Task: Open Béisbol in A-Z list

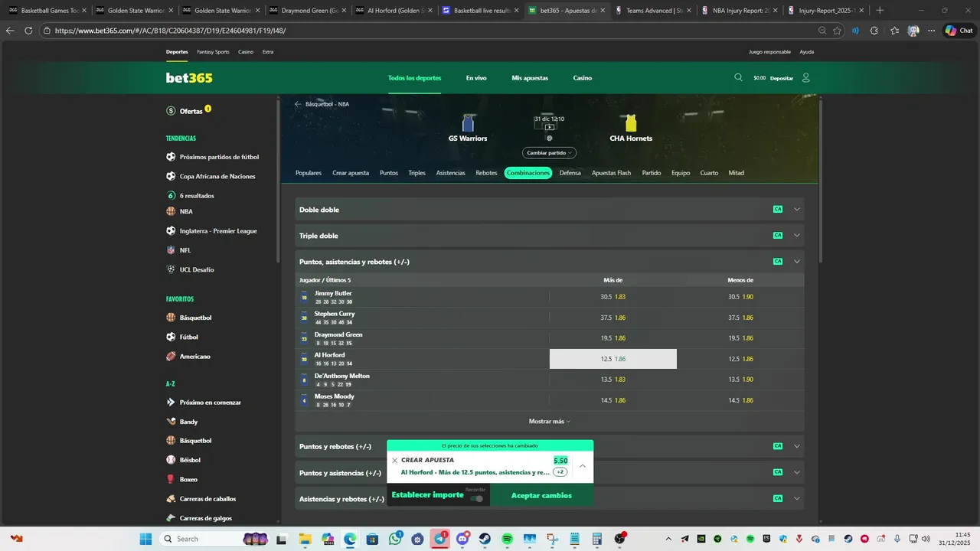Action: 183,460
